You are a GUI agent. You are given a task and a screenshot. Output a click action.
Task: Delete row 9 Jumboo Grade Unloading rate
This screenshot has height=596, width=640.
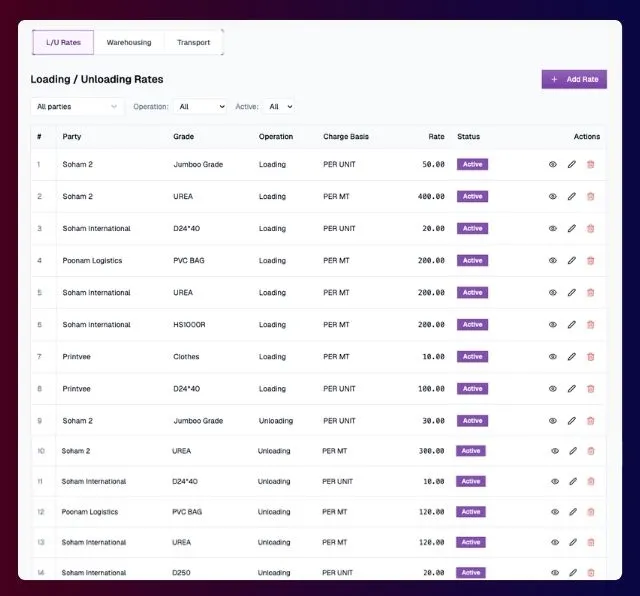pos(590,420)
